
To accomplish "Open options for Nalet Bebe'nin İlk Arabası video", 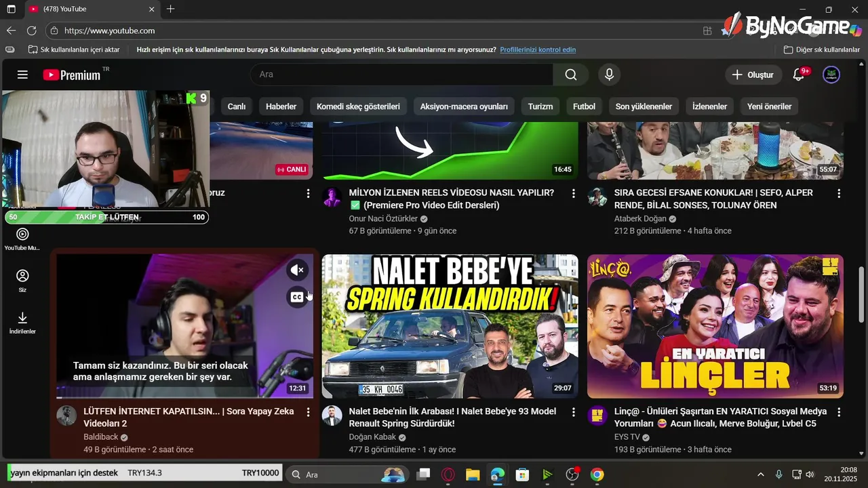I will [573, 412].
